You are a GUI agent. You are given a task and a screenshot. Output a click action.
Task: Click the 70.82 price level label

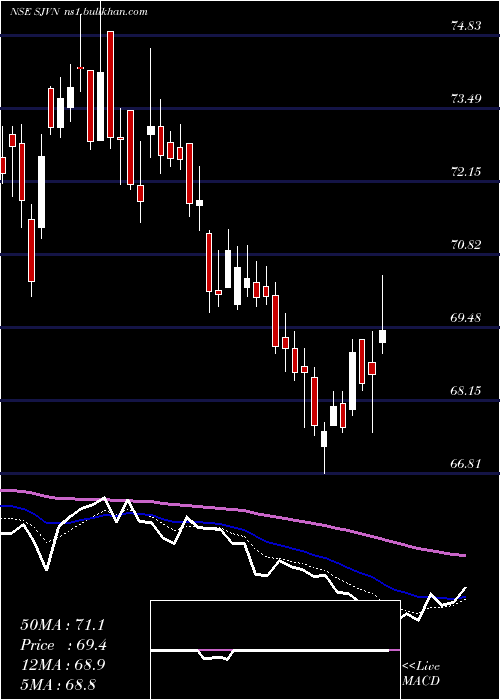[466, 244]
